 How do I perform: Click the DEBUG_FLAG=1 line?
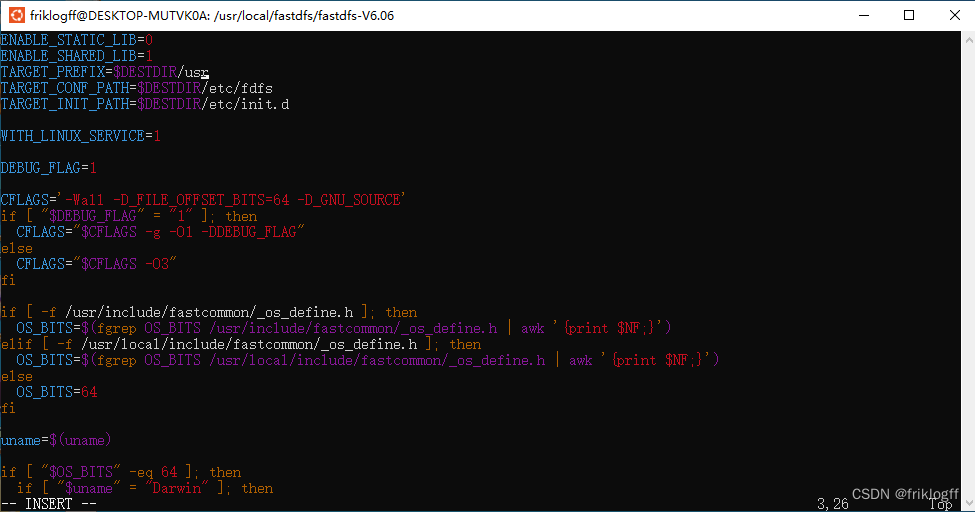49,168
